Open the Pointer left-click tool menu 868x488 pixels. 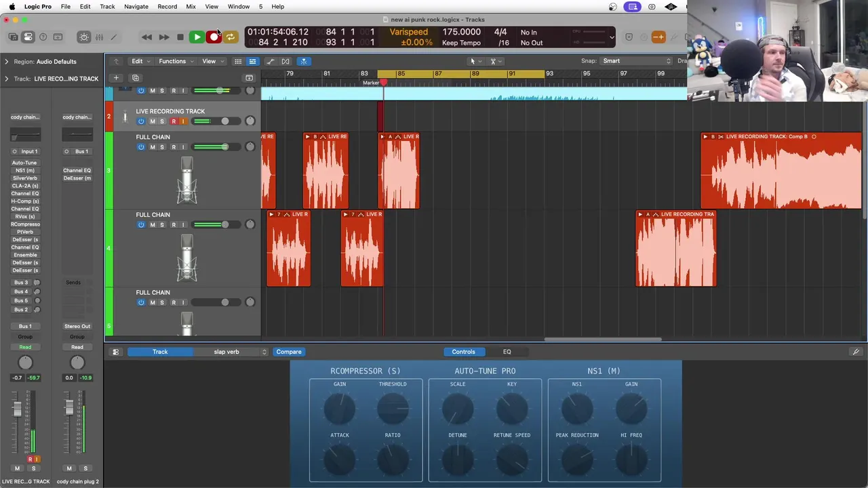[x=475, y=61]
